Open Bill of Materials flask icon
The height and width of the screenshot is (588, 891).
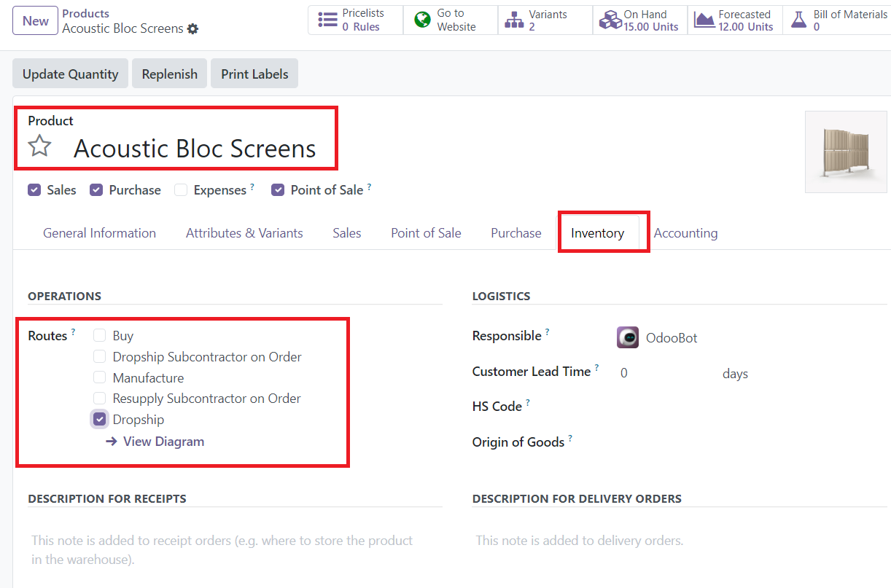pos(799,20)
